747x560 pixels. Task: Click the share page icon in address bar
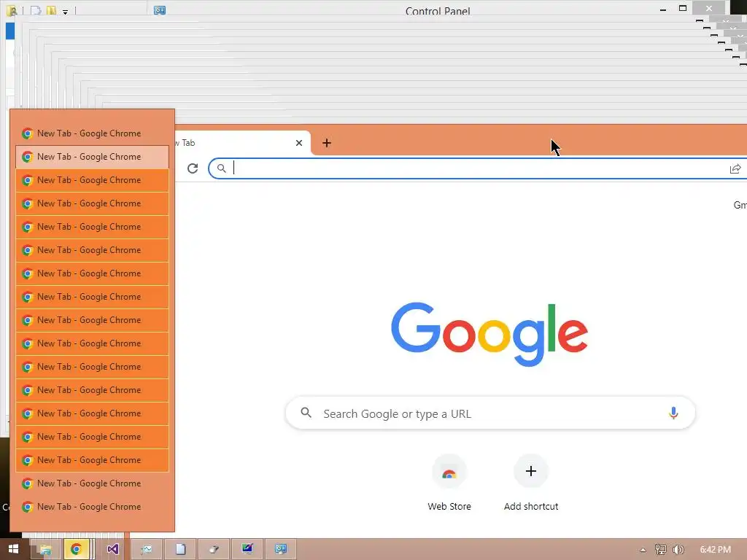click(735, 168)
